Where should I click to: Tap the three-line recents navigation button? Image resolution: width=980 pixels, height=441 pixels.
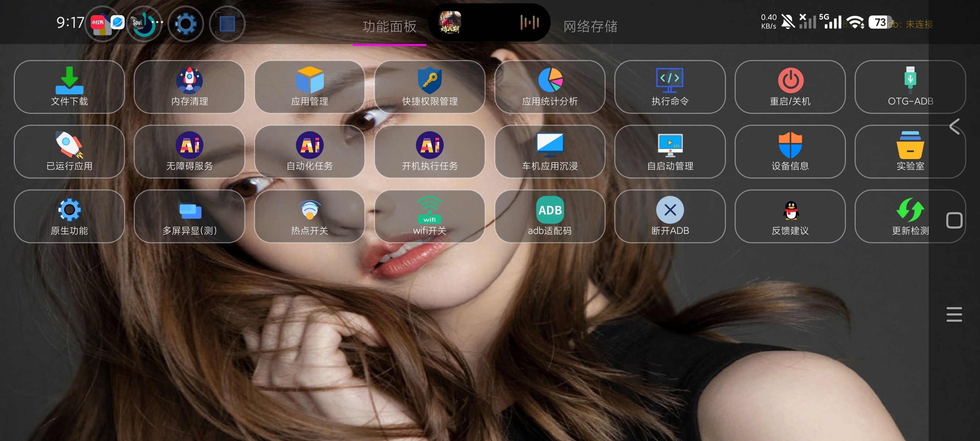tap(954, 314)
